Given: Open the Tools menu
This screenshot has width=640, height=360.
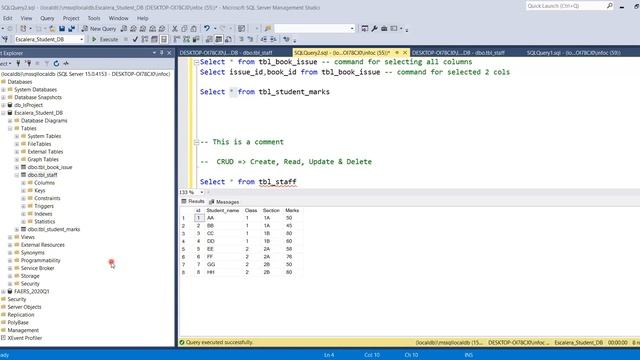Looking at the screenshot, I should tap(93, 18).
